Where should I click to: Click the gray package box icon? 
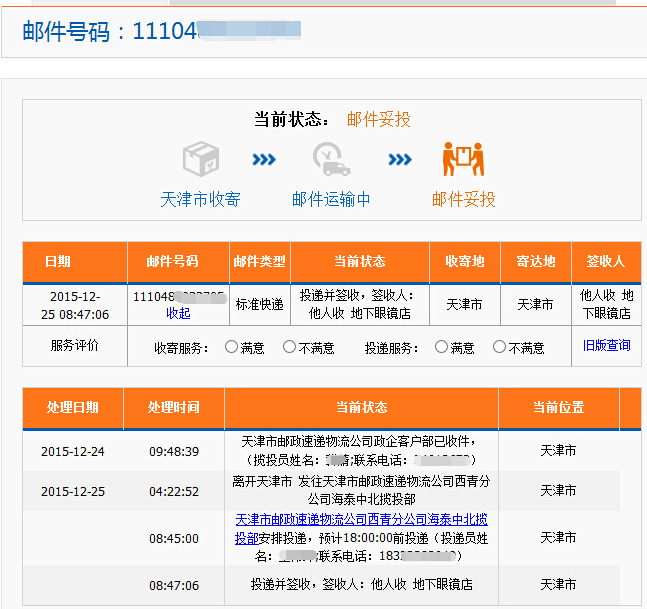(x=201, y=158)
